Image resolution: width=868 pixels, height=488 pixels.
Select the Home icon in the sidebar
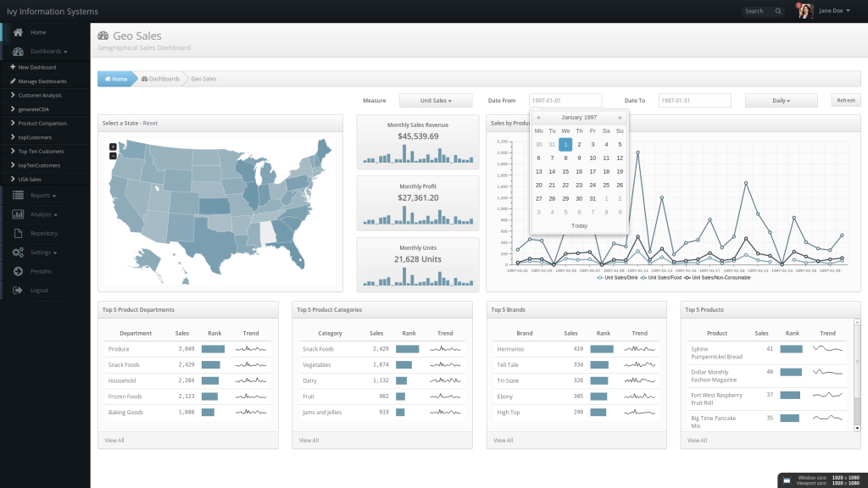(x=17, y=31)
